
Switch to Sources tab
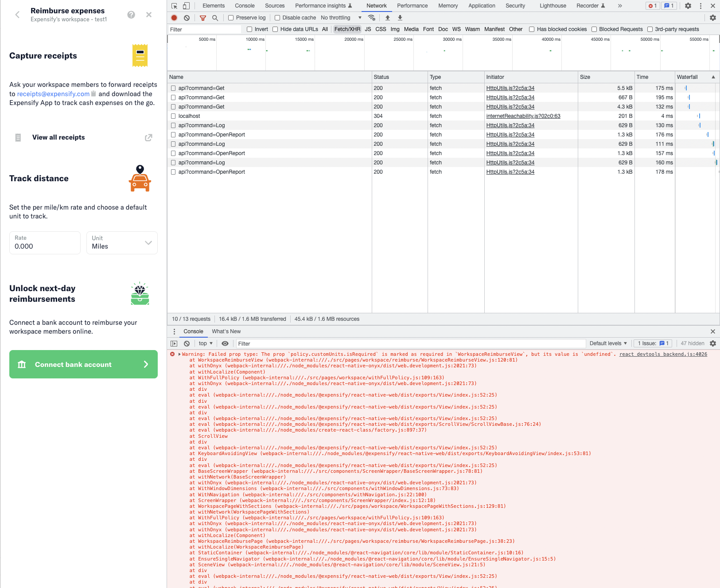tap(275, 6)
